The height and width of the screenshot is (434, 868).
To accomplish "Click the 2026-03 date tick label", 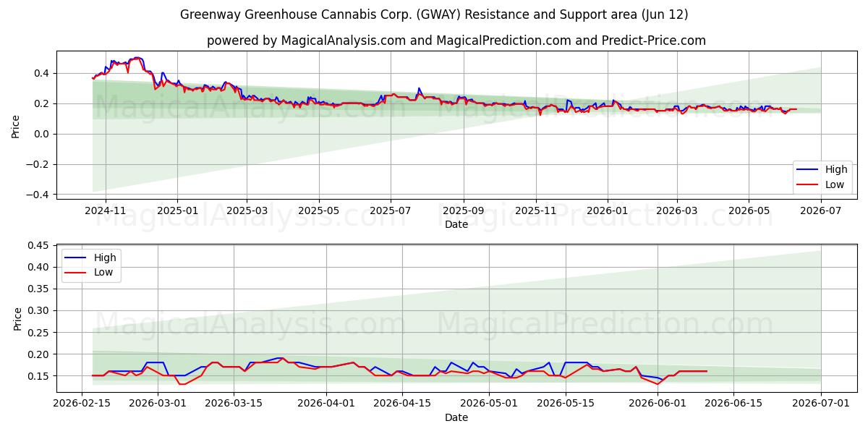I will (677, 210).
